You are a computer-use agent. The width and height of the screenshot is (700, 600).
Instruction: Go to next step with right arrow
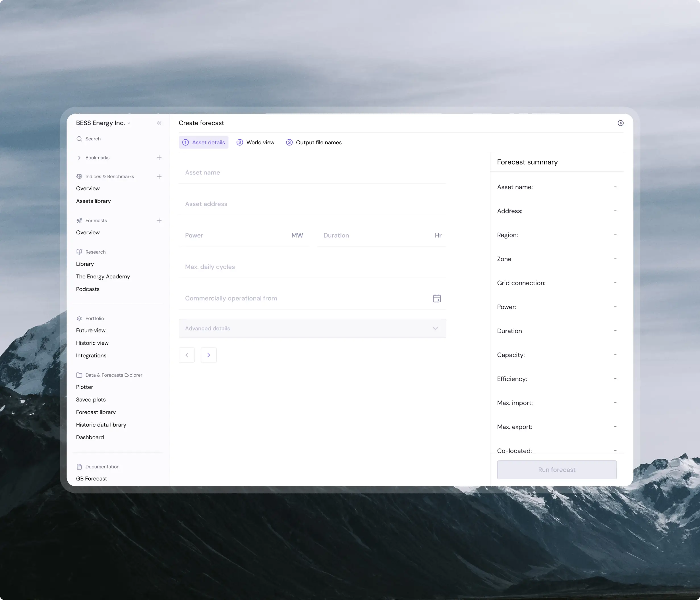point(208,355)
